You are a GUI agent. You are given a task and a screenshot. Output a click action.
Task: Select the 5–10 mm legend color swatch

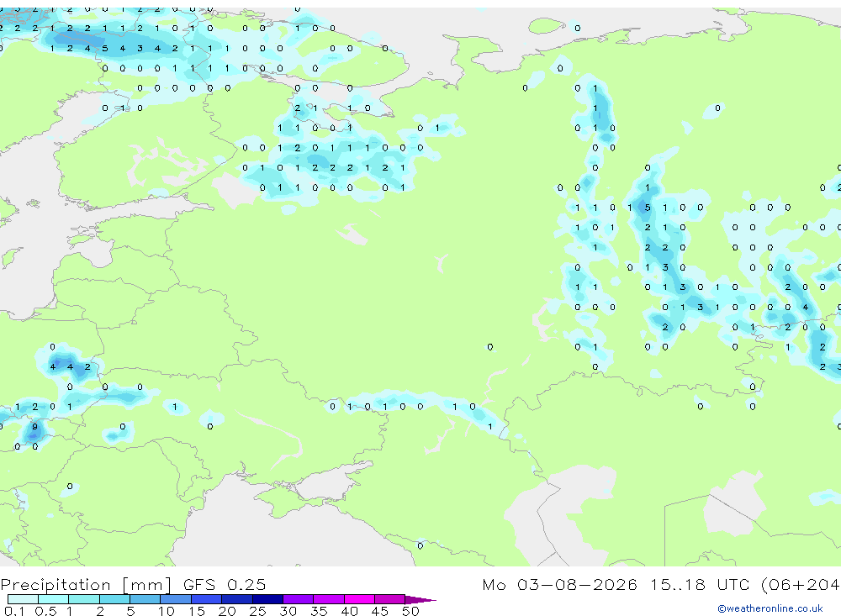pos(145,599)
